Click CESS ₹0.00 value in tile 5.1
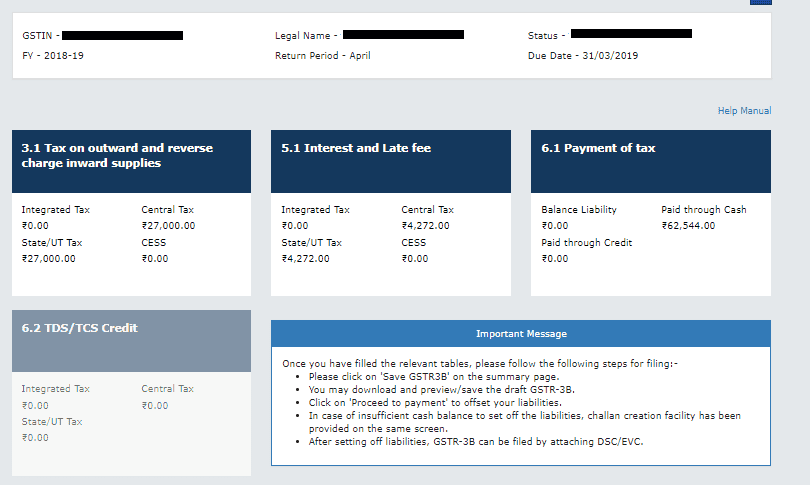 pos(415,259)
